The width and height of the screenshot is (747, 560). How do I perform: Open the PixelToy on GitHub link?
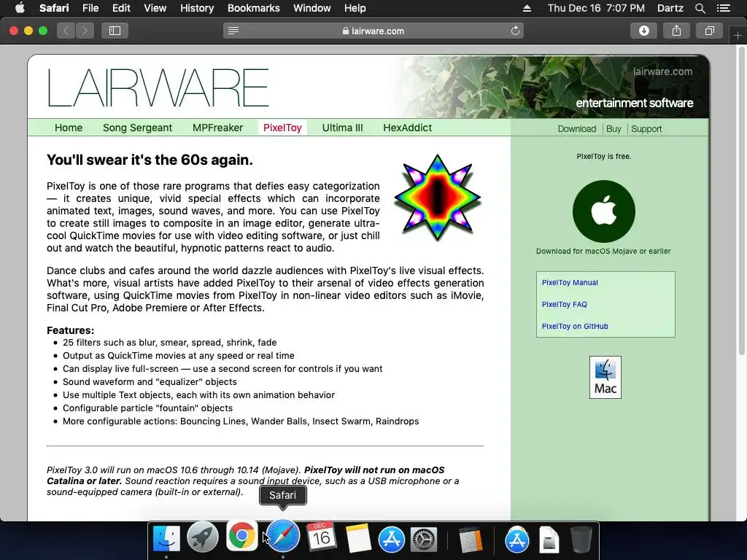pos(575,326)
